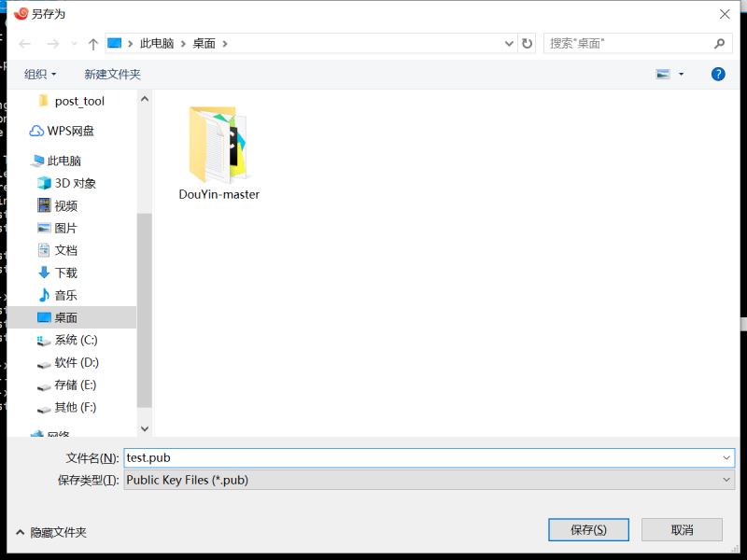Change view layout icon
The width and height of the screenshot is (747, 560).
pyautogui.click(x=663, y=74)
